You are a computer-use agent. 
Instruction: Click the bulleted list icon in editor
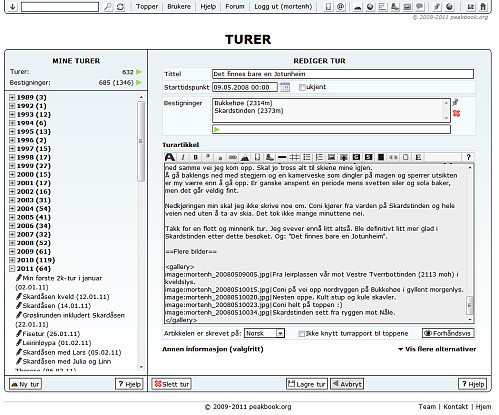(x=307, y=157)
